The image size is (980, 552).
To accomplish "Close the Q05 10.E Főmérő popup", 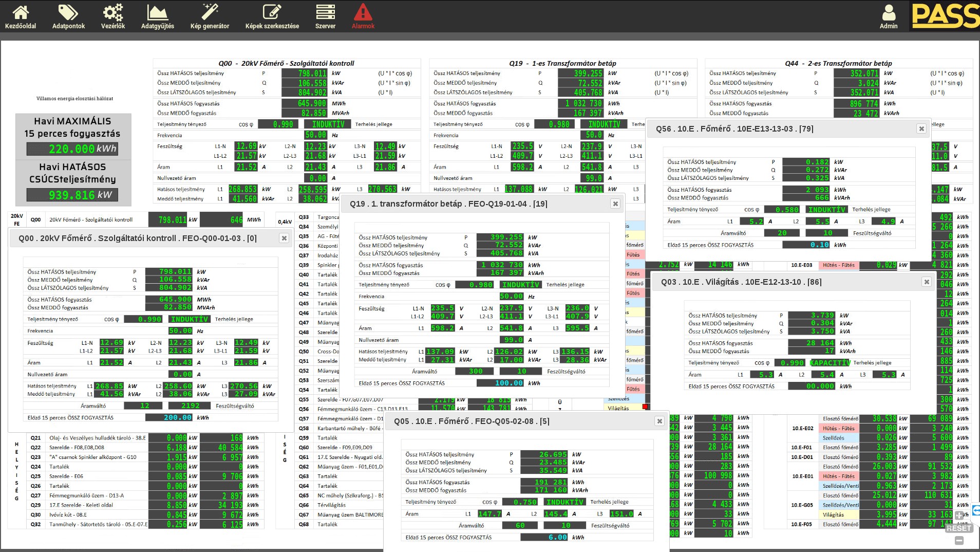I will pos(659,421).
